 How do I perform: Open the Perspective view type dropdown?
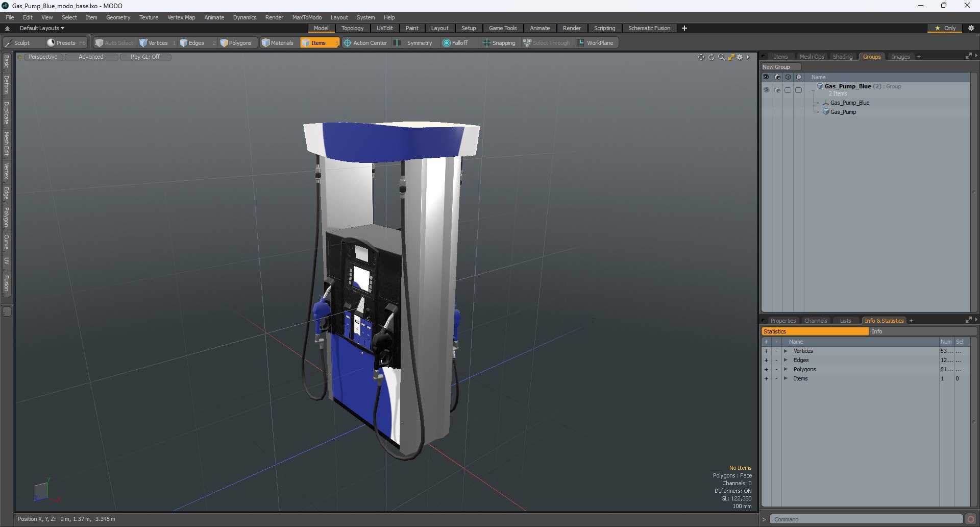pos(43,57)
